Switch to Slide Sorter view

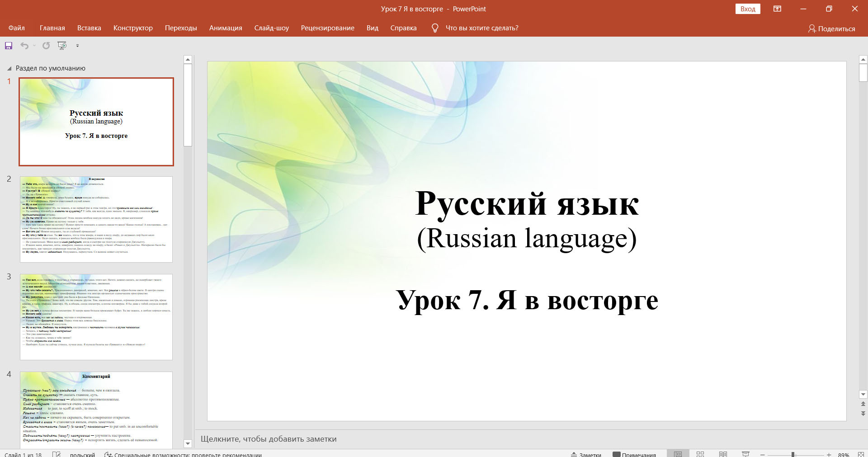700,454
